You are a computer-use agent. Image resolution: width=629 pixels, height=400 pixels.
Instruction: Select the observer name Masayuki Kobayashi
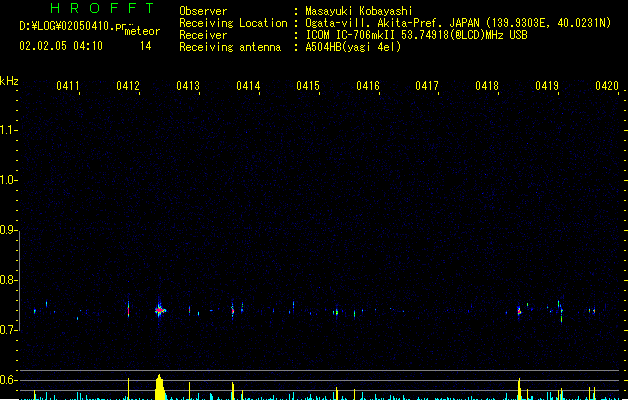coord(359,11)
